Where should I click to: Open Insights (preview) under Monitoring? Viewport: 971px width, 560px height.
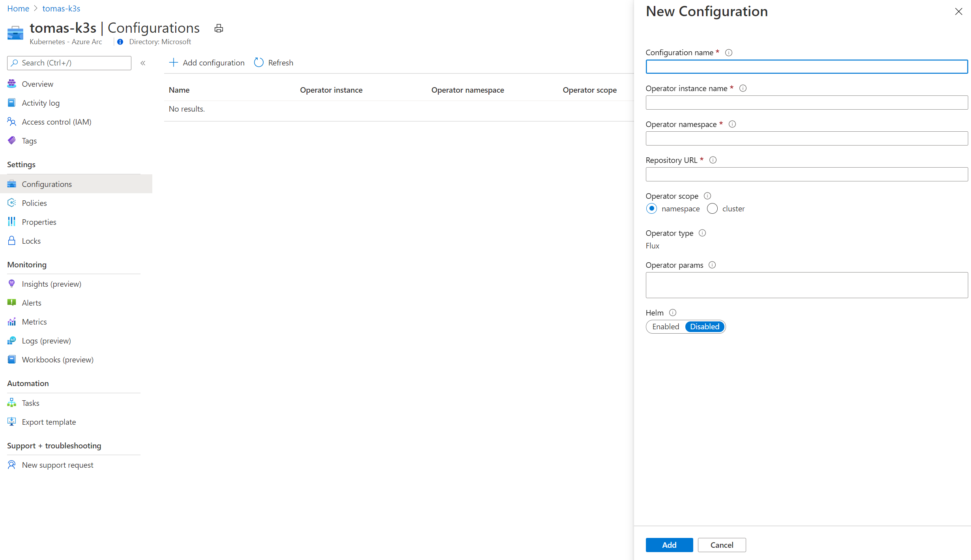[52, 284]
